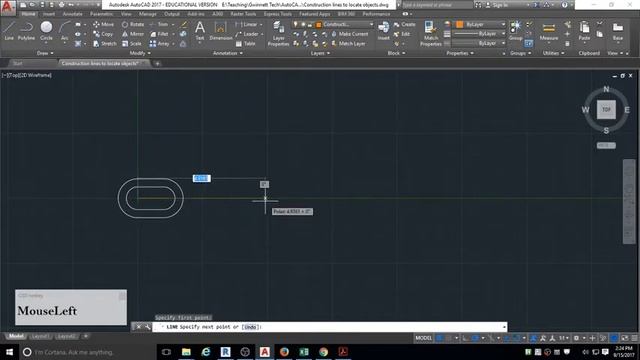Activate the Fillet command
The width and height of the screenshot is (640, 360).
click(159, 34)
